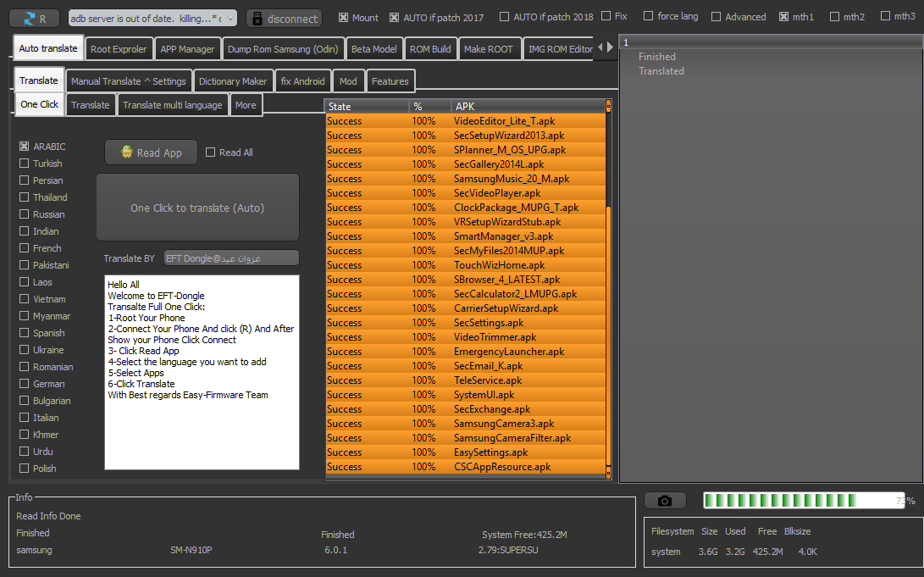
Task: Select the Auto translate tab
Action: point(48,47)
